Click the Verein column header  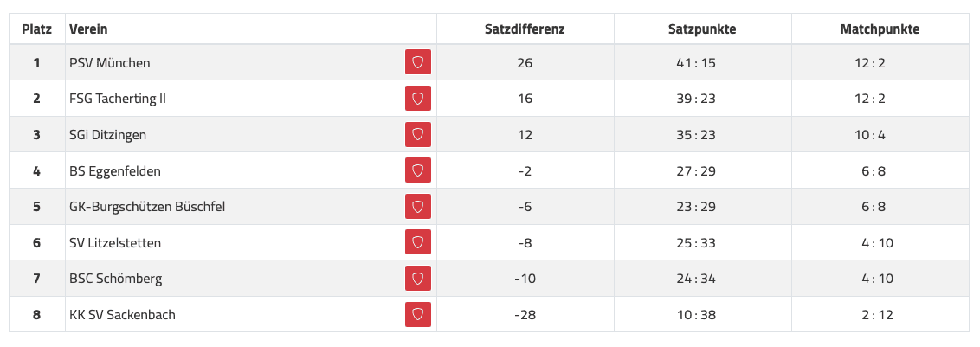tap(88, 29)
